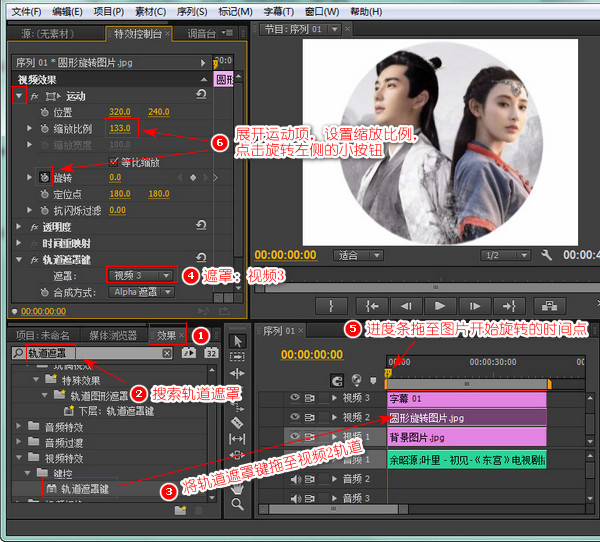Switch to the 调音台 tab
Viewport: 600px width, 542px height.
[x=202, y=34]
